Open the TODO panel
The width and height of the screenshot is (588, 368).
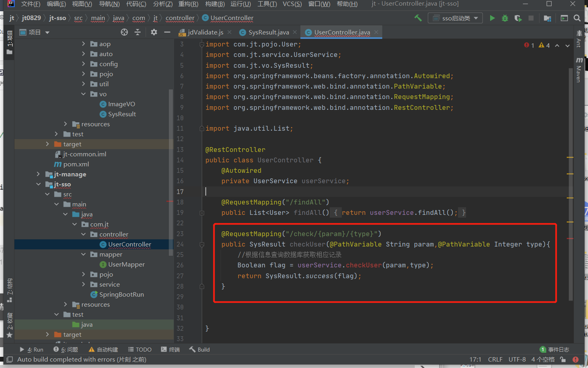140,350
